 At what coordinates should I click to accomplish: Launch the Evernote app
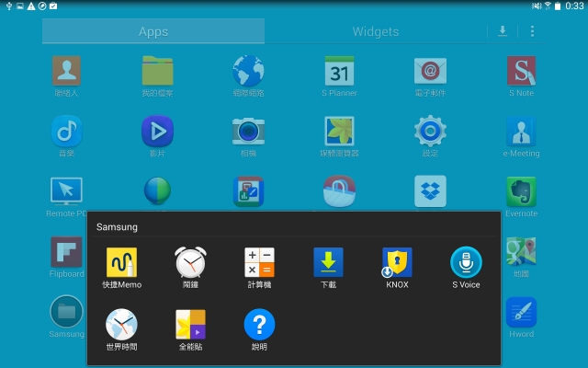(521, 191)
